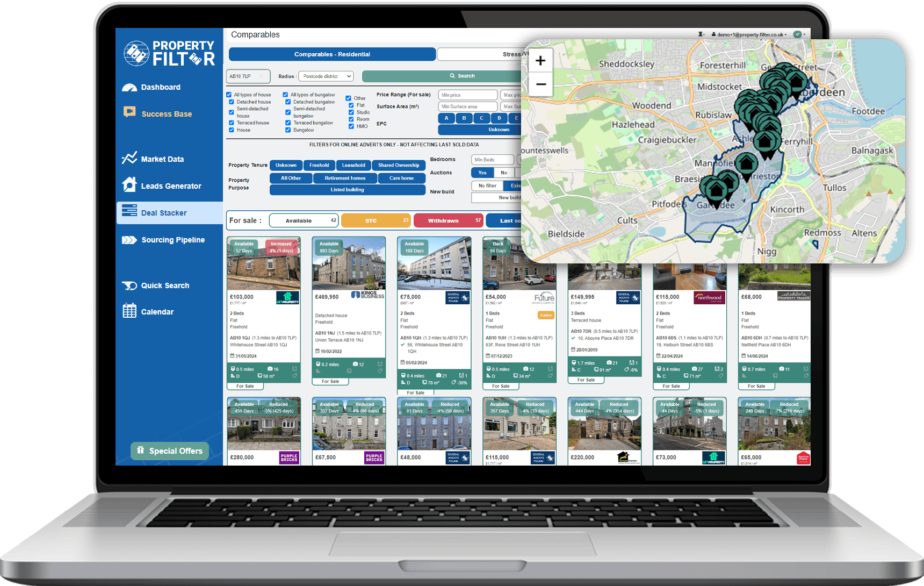Toggle Shared Ownership tenure button

point(399,165)
